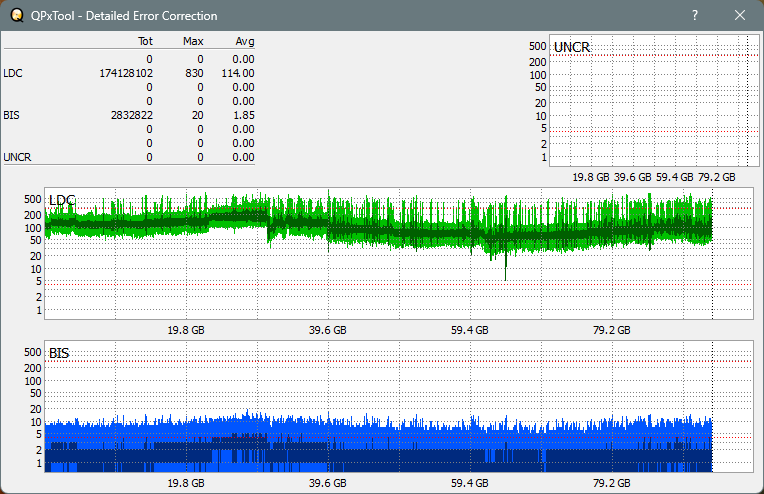Click the UNCR row label in table
This screenshot has width=764, height=494.
17,157
